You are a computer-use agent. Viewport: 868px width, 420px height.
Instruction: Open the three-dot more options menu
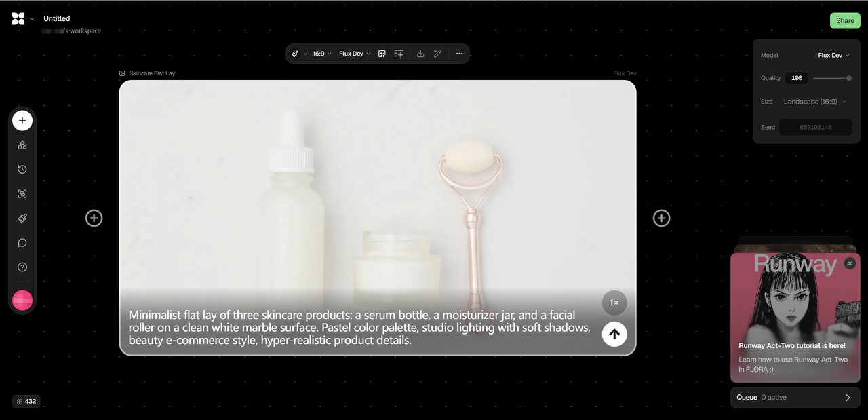[x=459, y=54]
